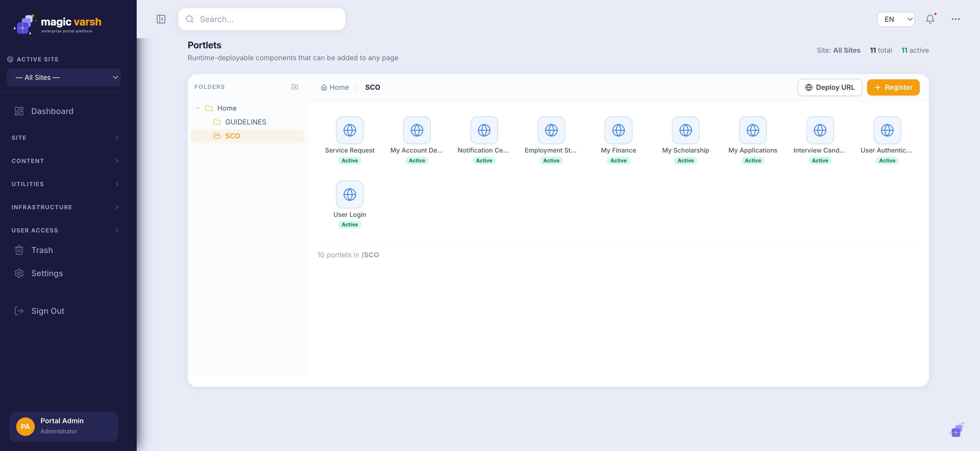980x451 pixels.
Task: Open the EN language dropdown
Action: coord(896,19)
